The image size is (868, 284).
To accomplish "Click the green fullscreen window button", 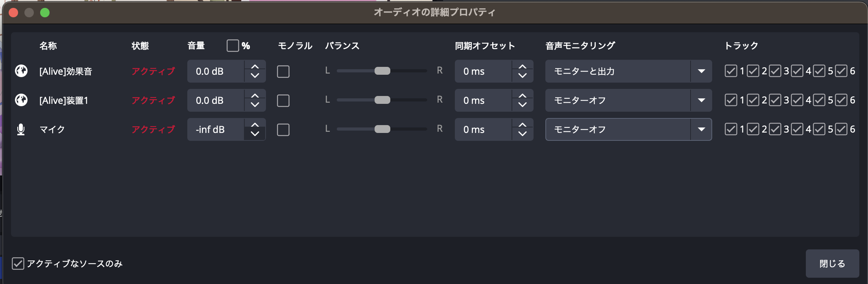I will click(45, 13).
